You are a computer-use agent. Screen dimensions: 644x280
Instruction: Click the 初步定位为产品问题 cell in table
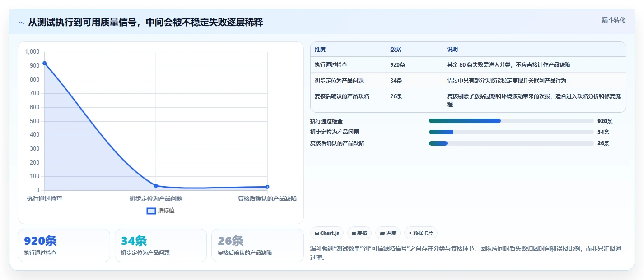(339, 81)
